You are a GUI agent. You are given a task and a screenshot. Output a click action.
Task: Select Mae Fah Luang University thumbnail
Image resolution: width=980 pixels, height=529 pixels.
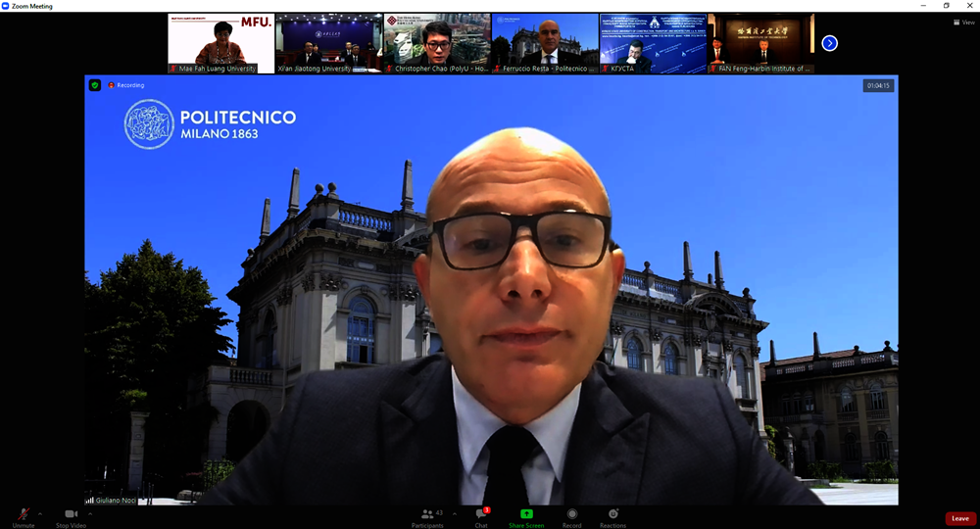221,44
